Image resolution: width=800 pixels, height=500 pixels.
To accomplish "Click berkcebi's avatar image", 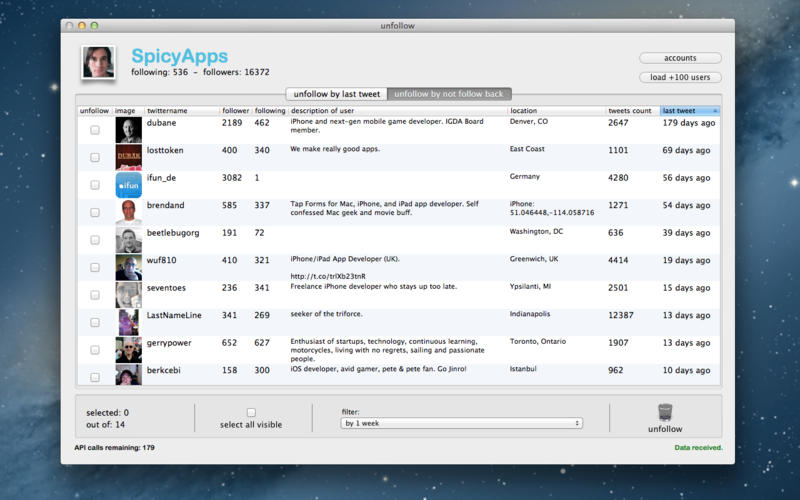I will pos(129,375).
